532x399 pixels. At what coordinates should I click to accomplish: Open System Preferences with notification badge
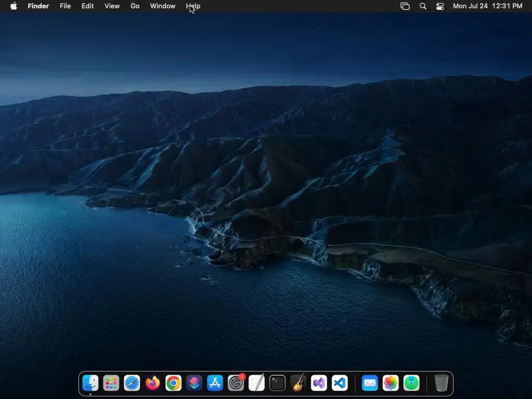coord(236,383)
